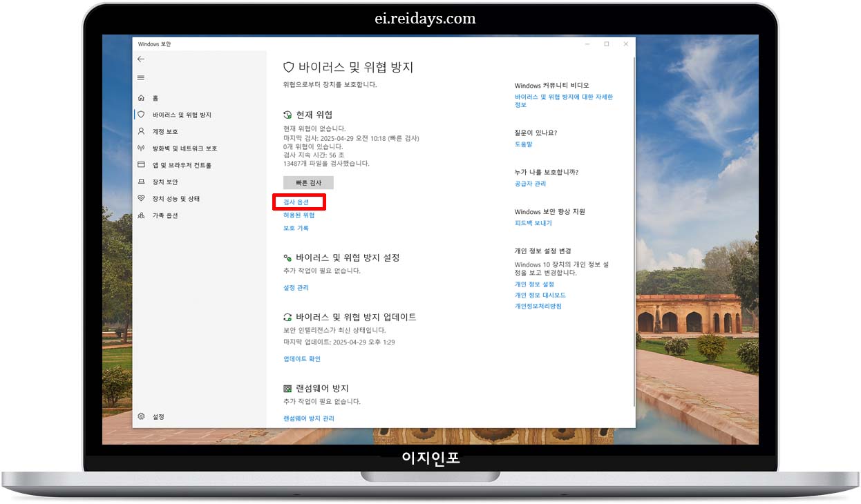Open the 피드백 보내기 link

533,223
